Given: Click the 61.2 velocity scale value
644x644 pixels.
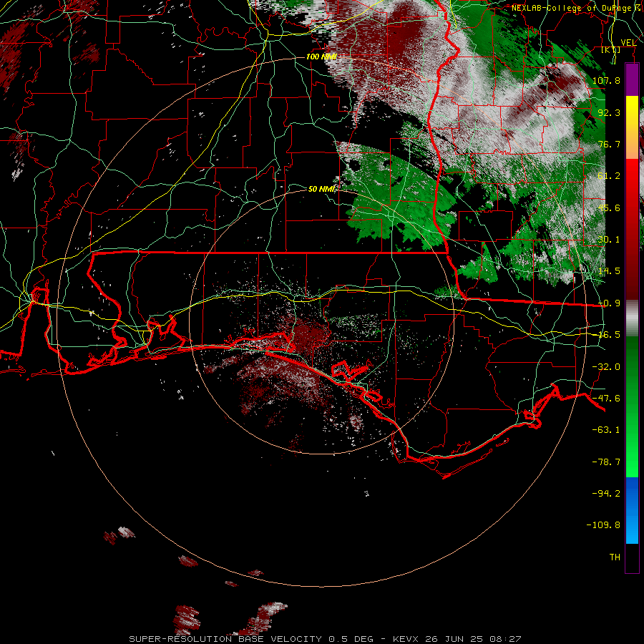Looking at the screenshot, I should 609,176.
